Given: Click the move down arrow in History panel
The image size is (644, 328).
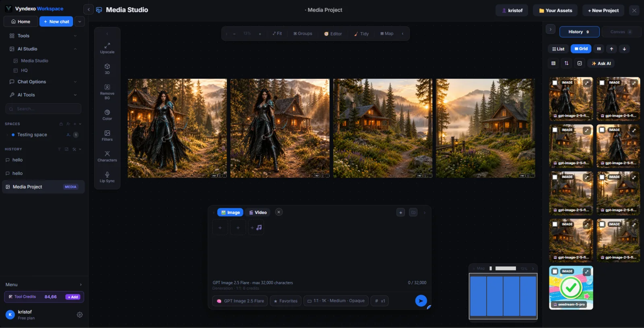Looking at the screenshot, I should [x=624, y=49].
